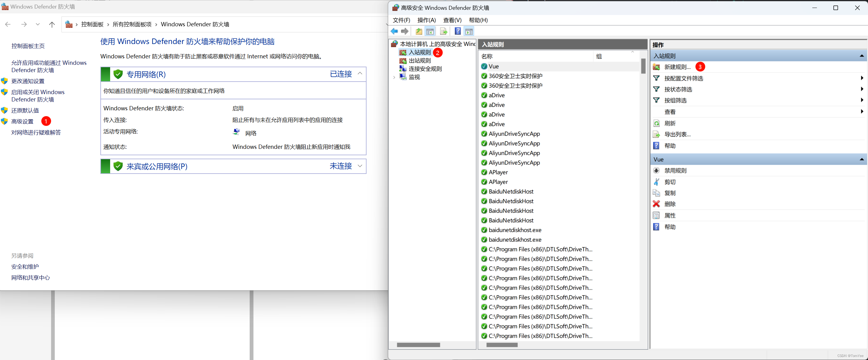
Task: Click the back arrow in Control Panel window
Action: (8, 24)
